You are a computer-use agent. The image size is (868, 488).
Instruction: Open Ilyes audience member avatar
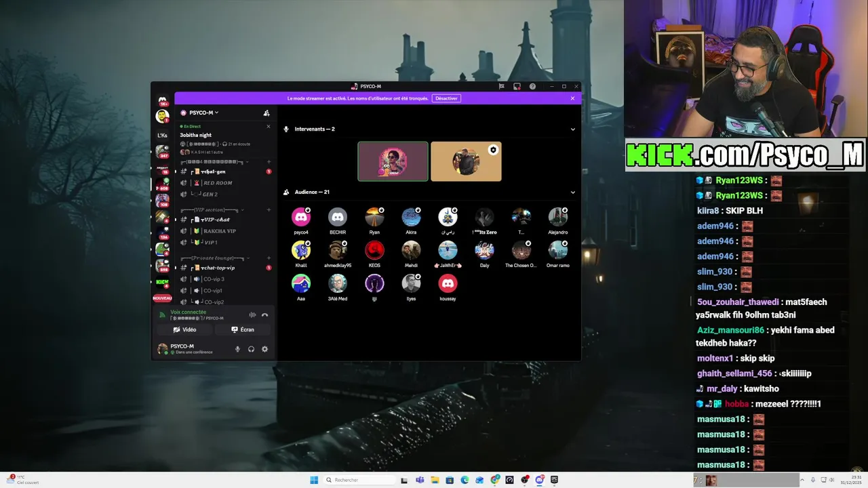[411, 283]
